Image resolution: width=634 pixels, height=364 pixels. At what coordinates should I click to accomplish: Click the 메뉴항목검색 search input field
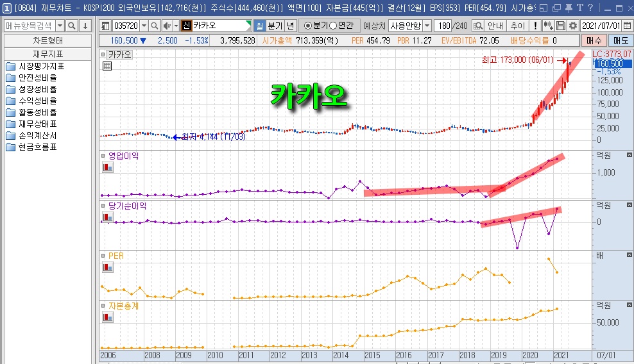[30, 26]
